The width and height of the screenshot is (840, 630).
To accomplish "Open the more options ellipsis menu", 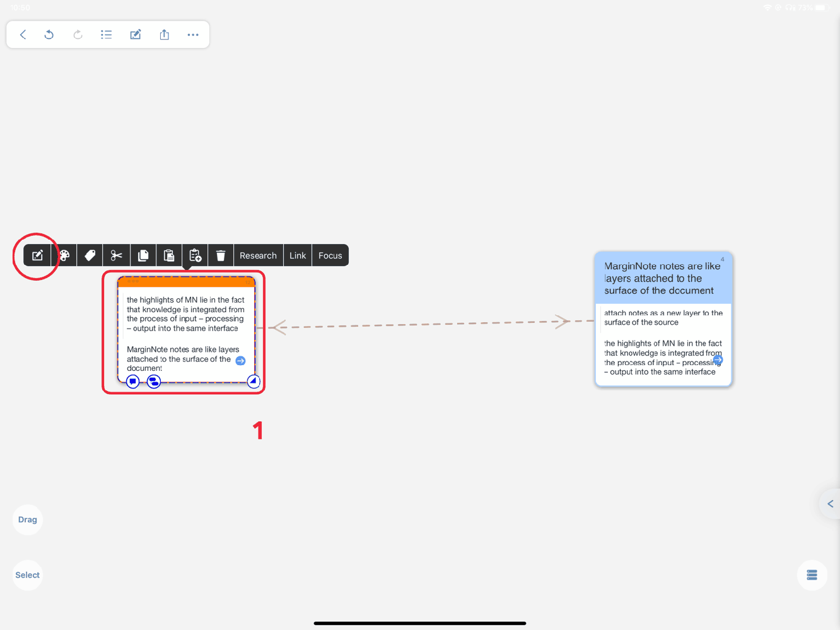I will tap(193, 35).
